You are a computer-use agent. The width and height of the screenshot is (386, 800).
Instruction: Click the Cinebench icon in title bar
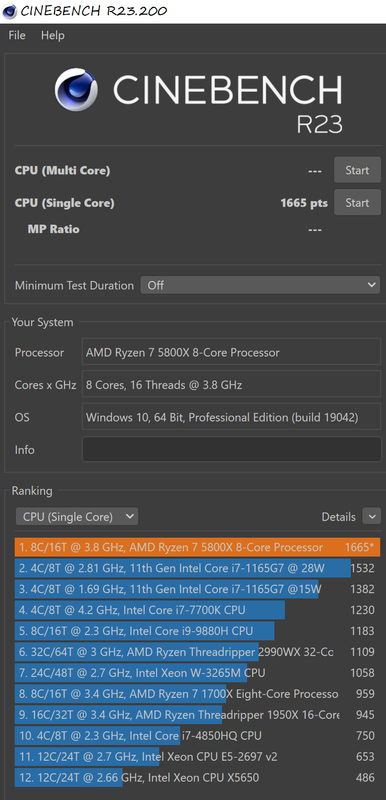coord(9,11)
